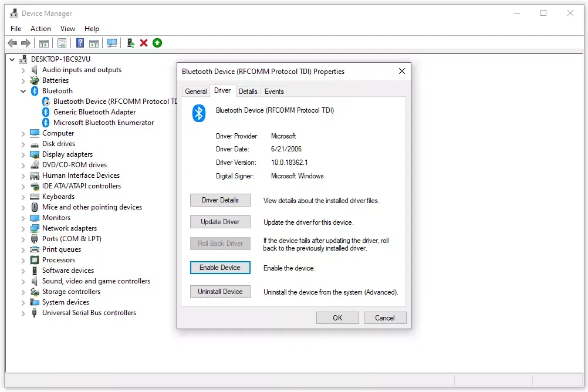
Task: Click the Generic Bluetooth Adapter icon
Action: point(46,111)
